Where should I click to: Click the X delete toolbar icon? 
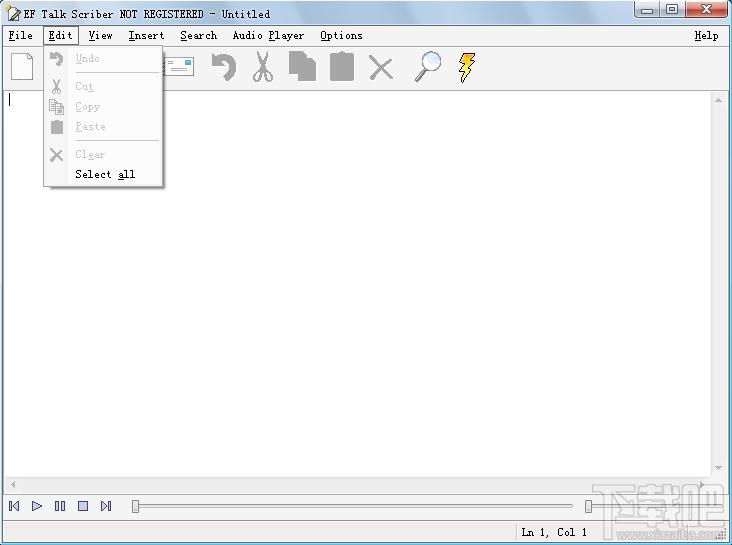381,67
